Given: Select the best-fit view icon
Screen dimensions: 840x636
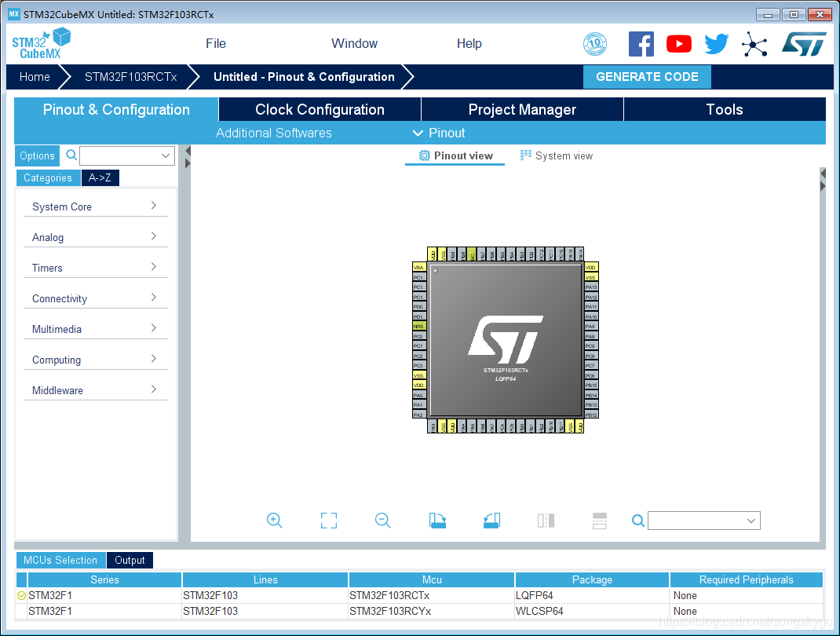Looking at the screenshot, I should pos(328,520).
